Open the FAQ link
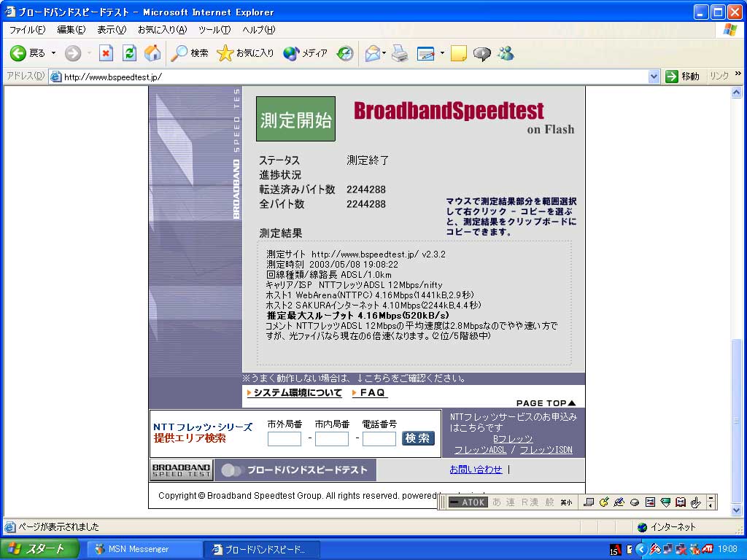 click(371, 393)
